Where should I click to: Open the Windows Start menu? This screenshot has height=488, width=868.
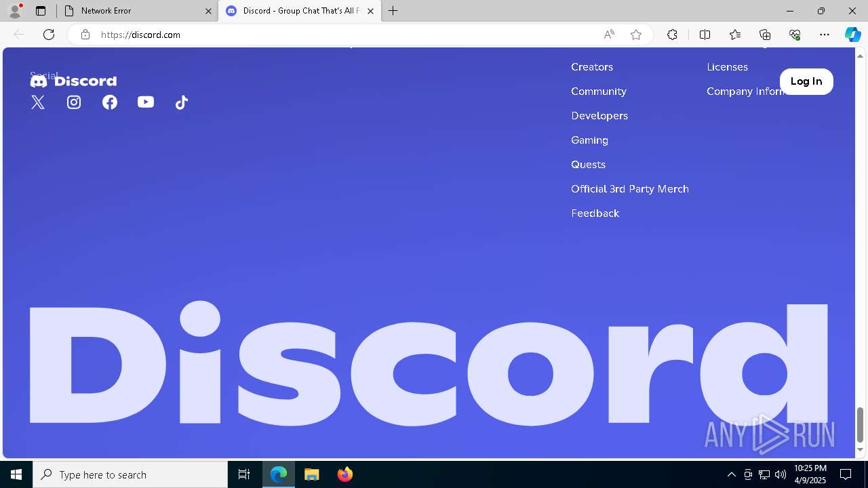click(16, 474)
